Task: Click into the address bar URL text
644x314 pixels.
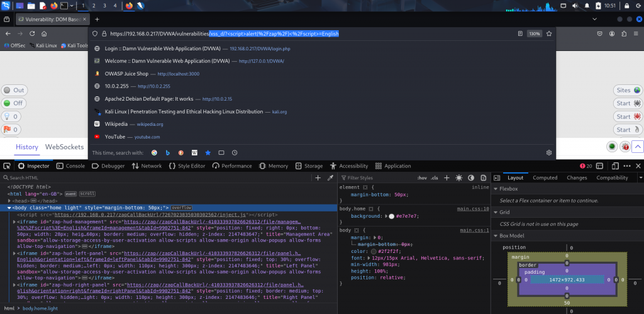Action: pos(225,34)
